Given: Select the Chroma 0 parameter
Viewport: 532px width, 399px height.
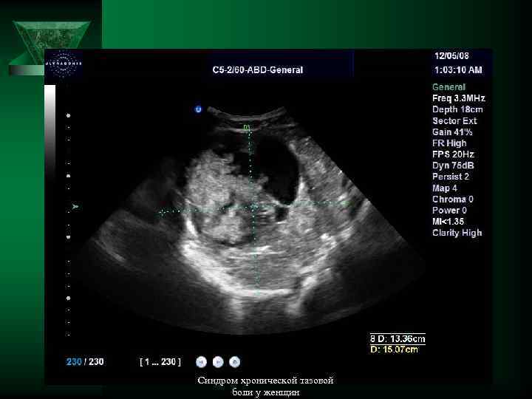Looking at the screenshot, I should [453, 199].
